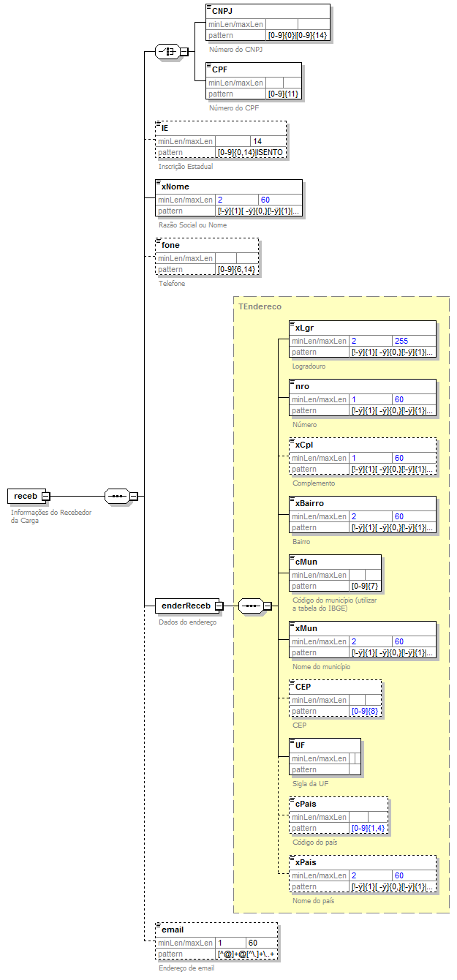
Task: Click the email pattern value
Action: [x=247, y=954]
